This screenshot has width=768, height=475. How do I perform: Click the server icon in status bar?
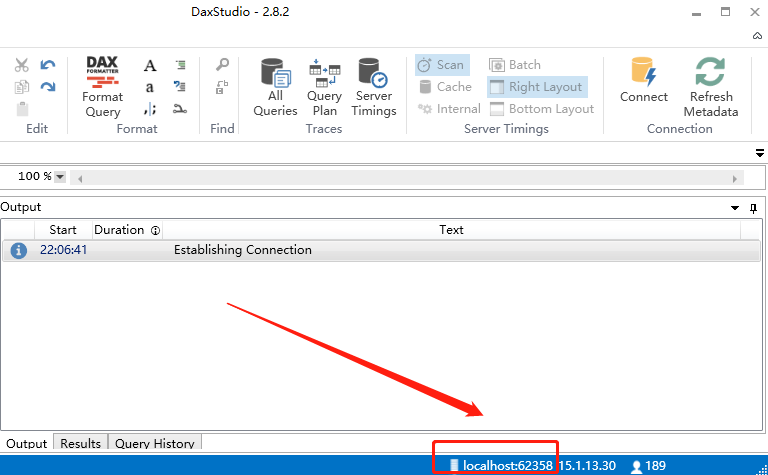[454, 465]
